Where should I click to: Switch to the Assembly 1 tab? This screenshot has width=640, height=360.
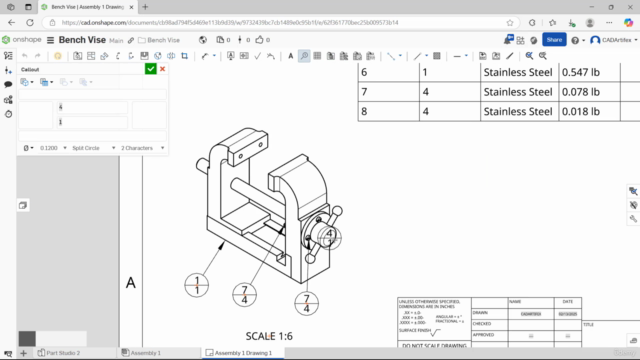tap(141, 353)
